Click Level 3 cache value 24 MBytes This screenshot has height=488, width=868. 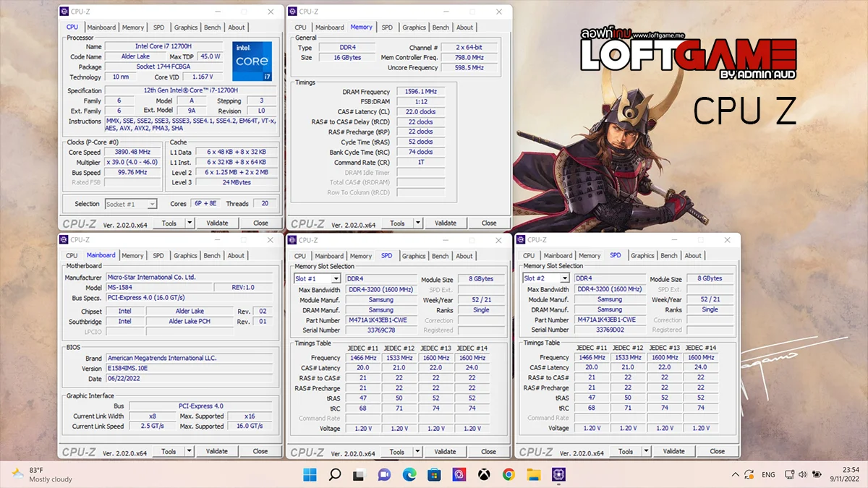[236, 183]
